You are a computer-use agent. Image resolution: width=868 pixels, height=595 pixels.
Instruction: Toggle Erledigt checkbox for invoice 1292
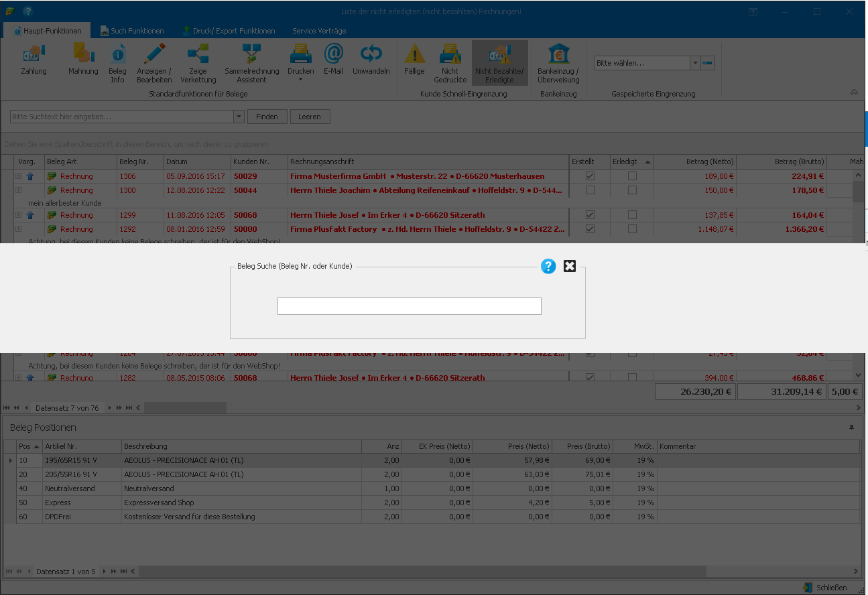pyautogui.click(x=632, y=229)
